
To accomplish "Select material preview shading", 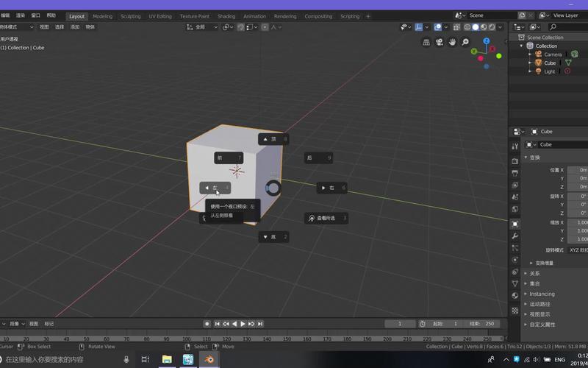I will tap(484, 27).
